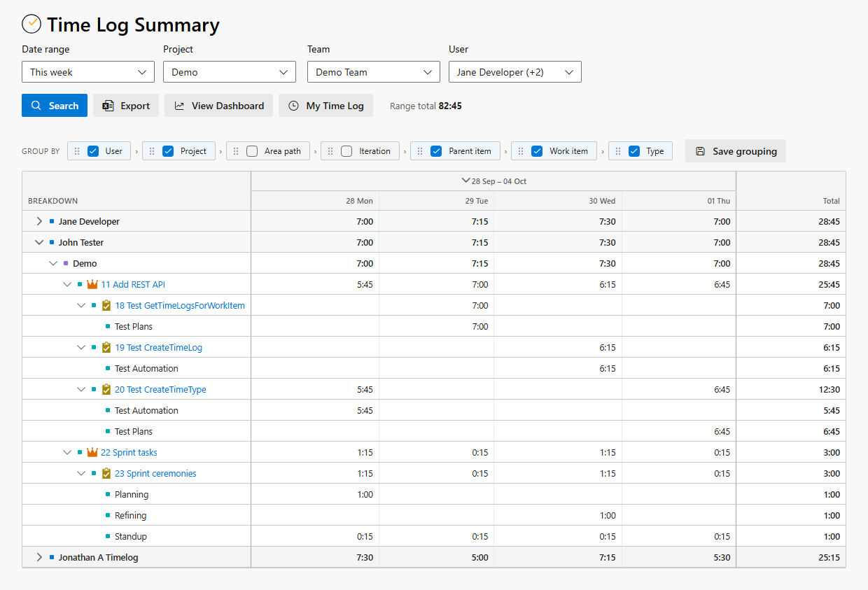Export the time log to Excel
This screenshot has width=868, height=590.
(126, 106)
